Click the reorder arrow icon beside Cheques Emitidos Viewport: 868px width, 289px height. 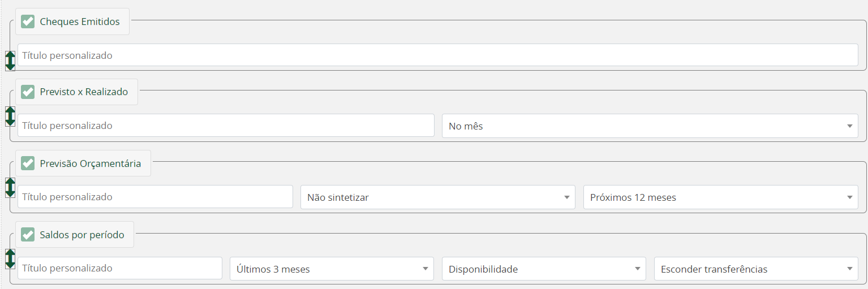tap(10, 61)
